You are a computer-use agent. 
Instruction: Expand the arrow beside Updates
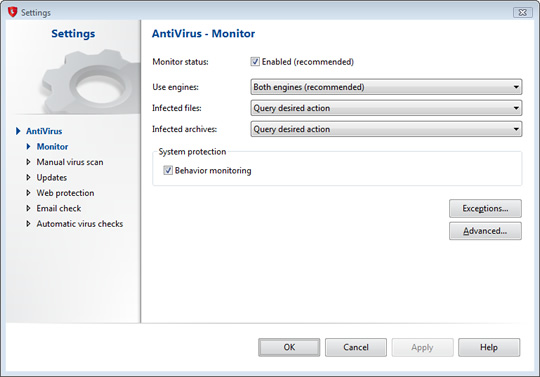pos(29,177)
